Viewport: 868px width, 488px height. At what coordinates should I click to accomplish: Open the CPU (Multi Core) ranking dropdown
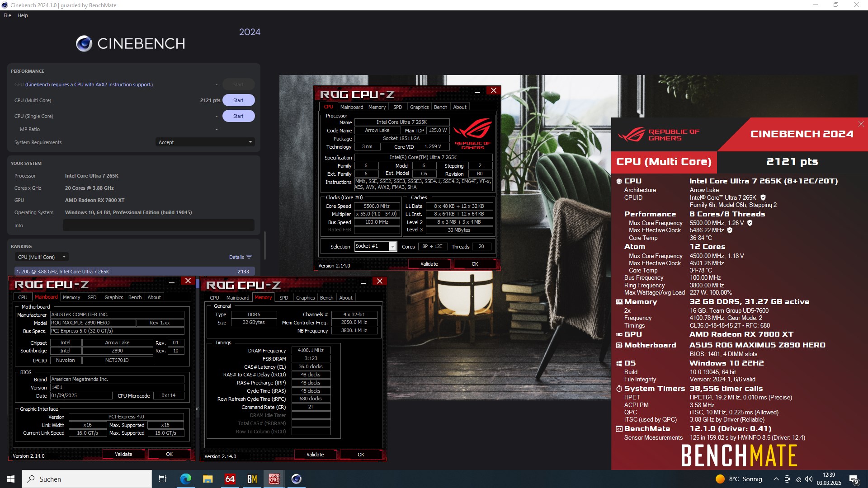[42, 257]
